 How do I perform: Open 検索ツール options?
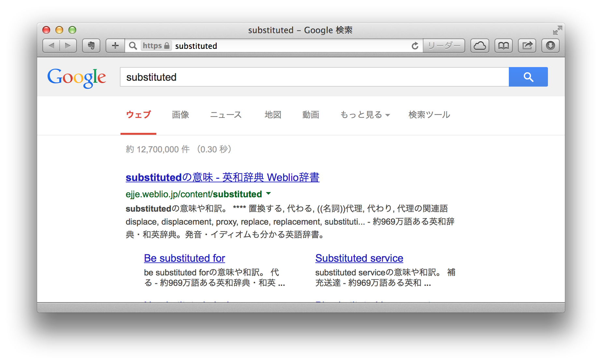pos(429,115)
